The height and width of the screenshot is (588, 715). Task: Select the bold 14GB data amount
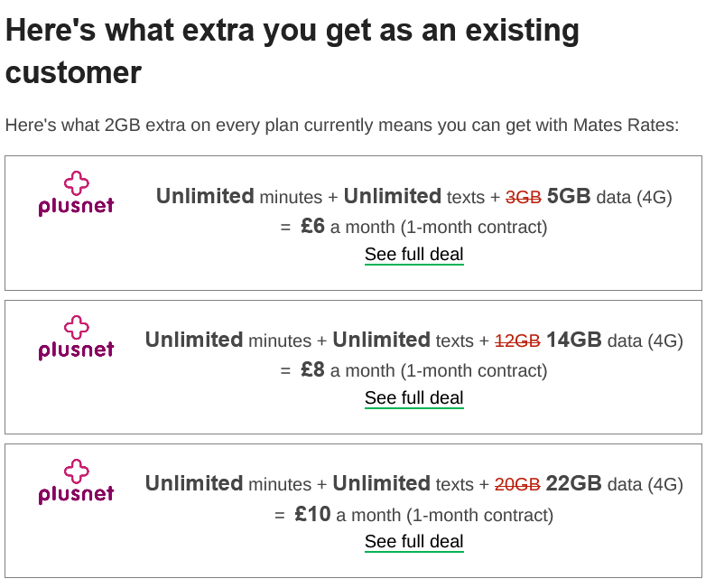click(573, 340)
